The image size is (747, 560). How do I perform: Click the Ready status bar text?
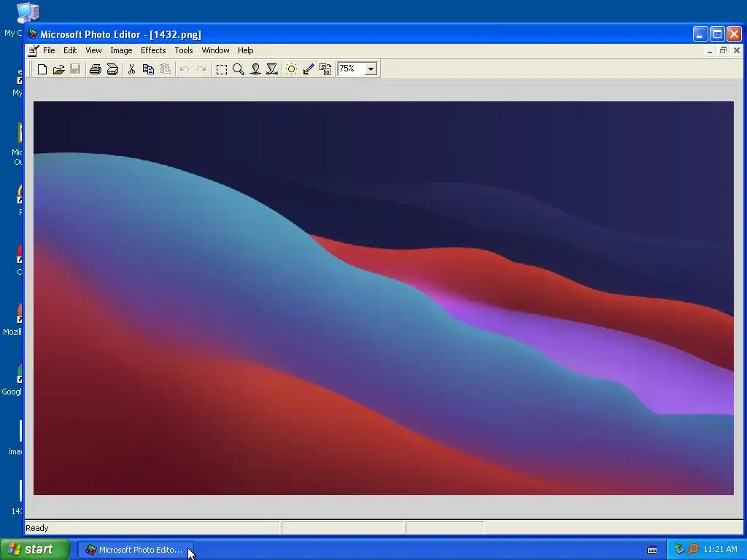37,528
